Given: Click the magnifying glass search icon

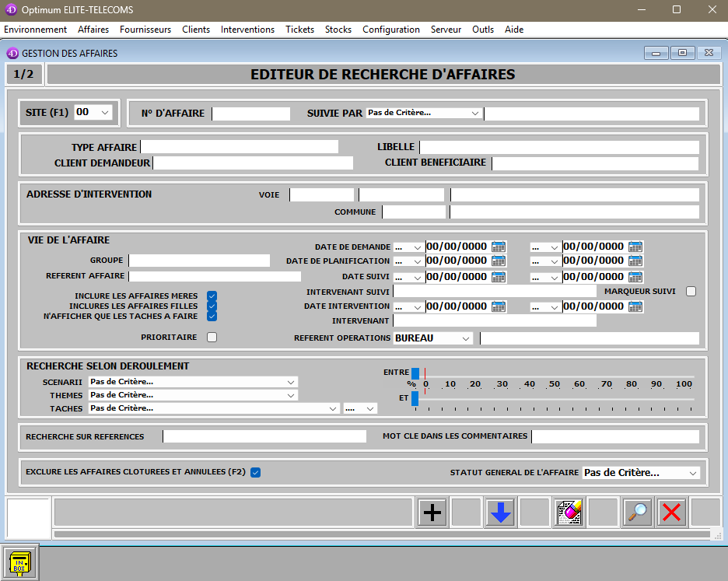Looking at the screenshot, I should pos(638,513).
